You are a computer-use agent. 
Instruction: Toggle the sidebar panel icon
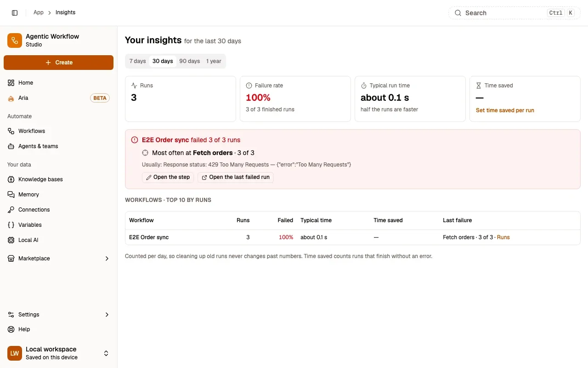pos(15,13)
